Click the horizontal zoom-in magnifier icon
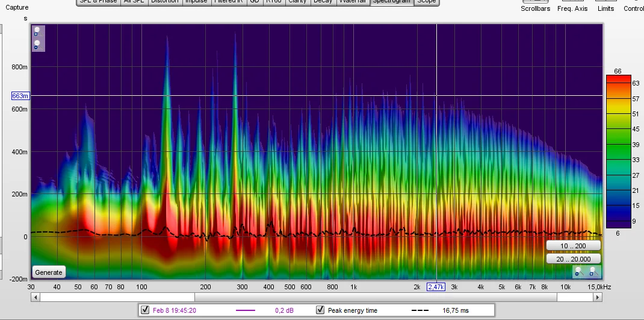The height and width of the screenshot is (320, 644). [x=593, y=271]
